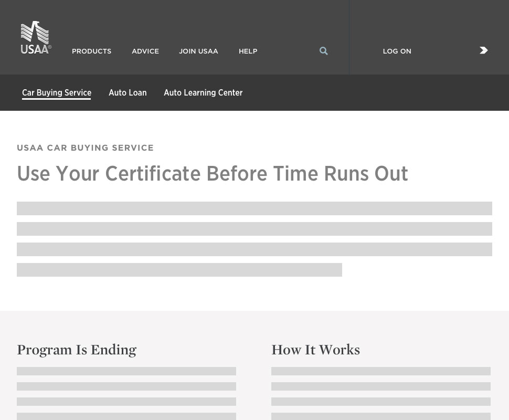
Task: Select the 'How It Works' heading
Action: pyautogui.click(x=315, y=350)
